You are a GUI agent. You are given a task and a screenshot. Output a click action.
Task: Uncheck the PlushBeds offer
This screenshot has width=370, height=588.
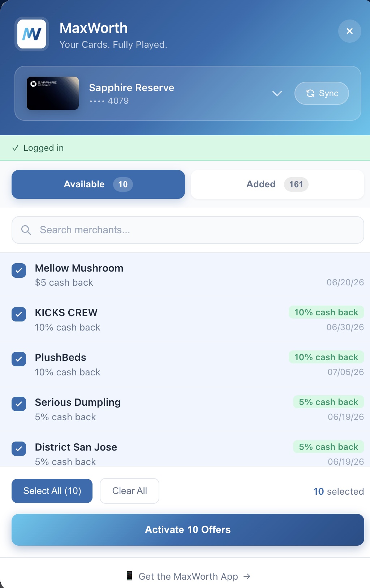point(19,359)
